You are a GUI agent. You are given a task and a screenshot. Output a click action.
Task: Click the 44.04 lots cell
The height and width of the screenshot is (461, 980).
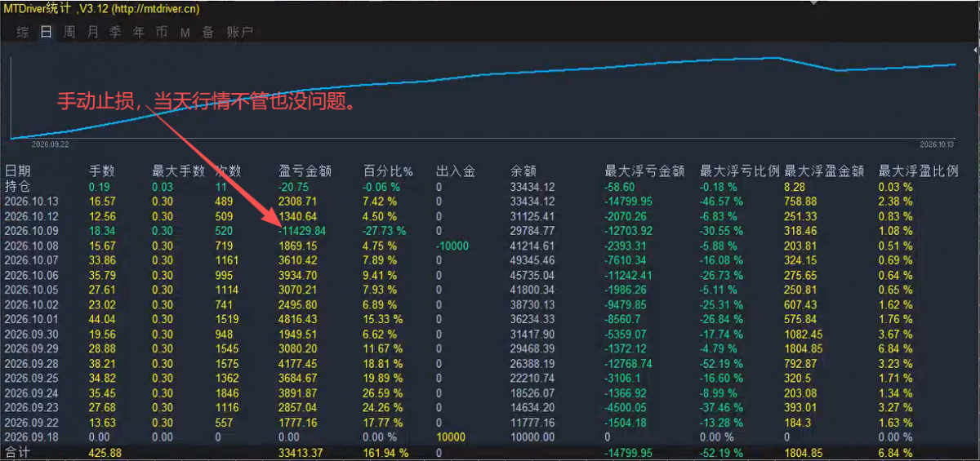[x=102, y=318]
